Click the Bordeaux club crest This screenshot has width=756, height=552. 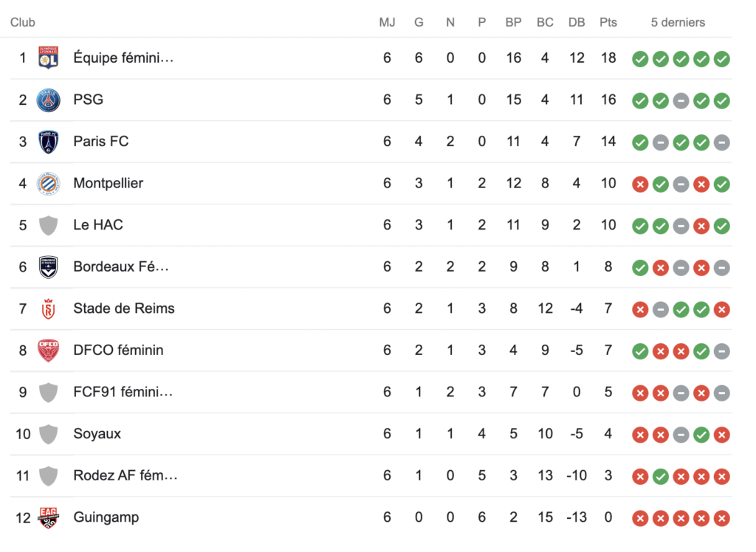pyautogui.click(x=48, y=267)
